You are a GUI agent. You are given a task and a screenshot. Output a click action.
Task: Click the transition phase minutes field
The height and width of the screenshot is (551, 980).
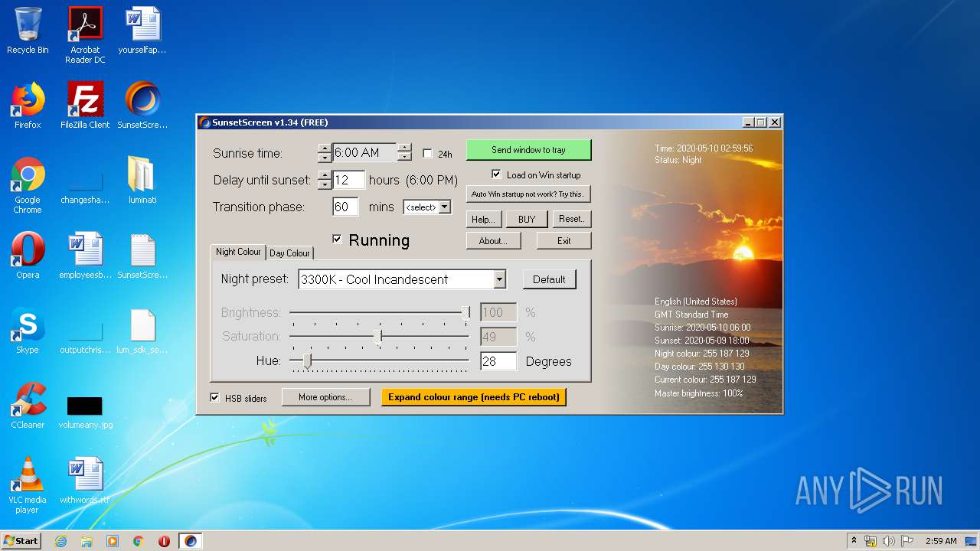(345, 207)
